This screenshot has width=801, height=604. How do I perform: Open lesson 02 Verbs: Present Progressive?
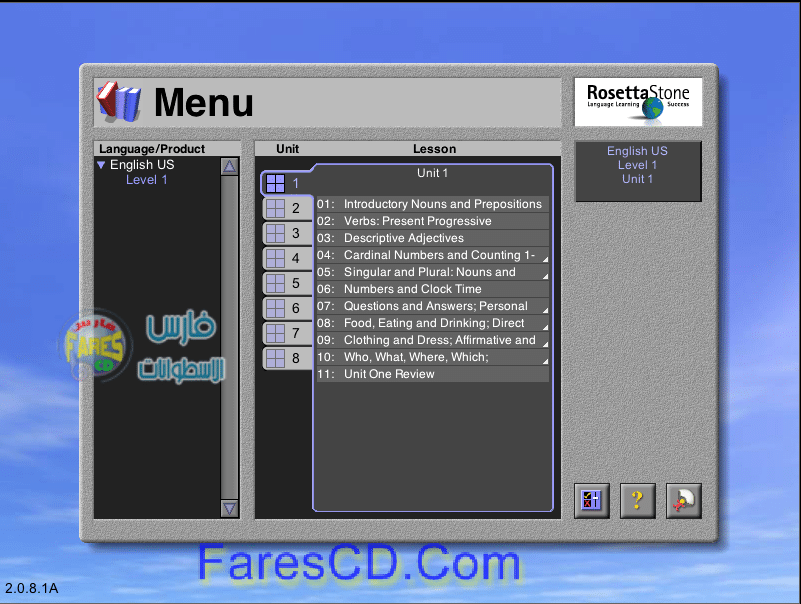[x=433, y=221]
